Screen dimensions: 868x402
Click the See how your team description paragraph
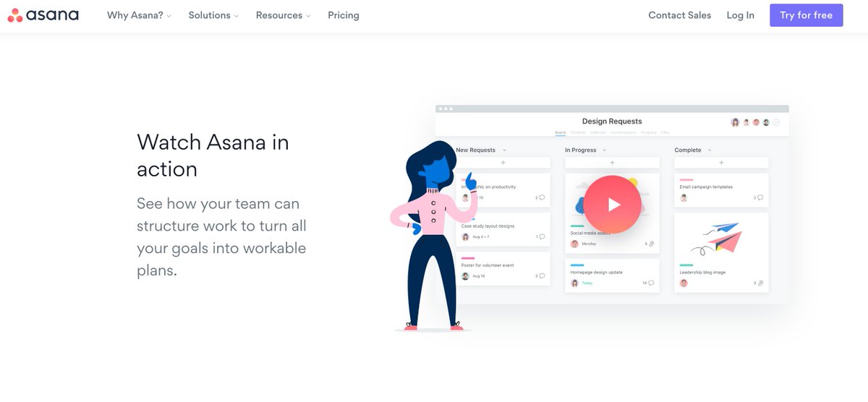[x=221, y=237]
